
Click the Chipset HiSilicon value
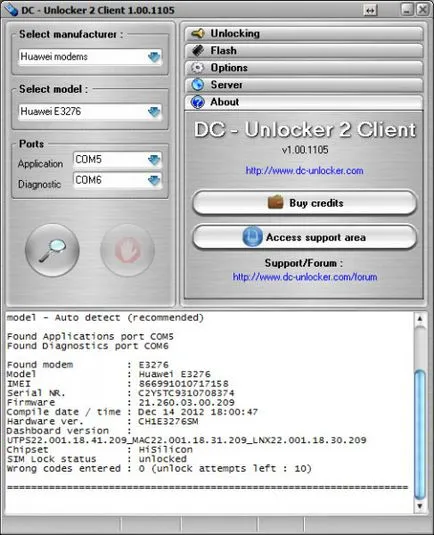(x=165, y=449)
